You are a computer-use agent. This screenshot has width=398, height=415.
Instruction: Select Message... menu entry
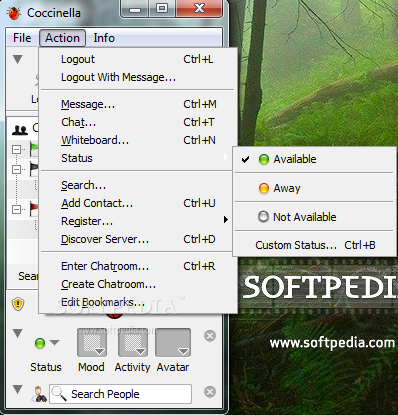(x=137, y=104)
